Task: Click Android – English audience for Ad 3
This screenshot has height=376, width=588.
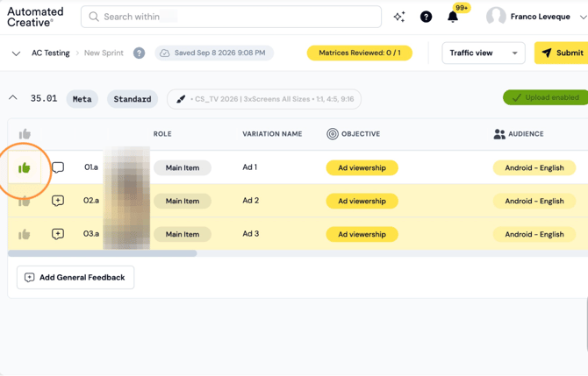Action: click(534, 234)
